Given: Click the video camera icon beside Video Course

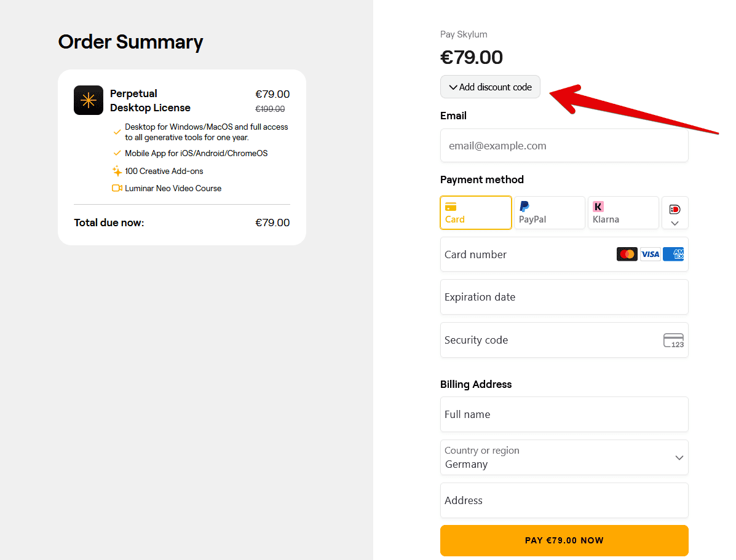Looking at the screenshot, I should [x=117, y=188].
